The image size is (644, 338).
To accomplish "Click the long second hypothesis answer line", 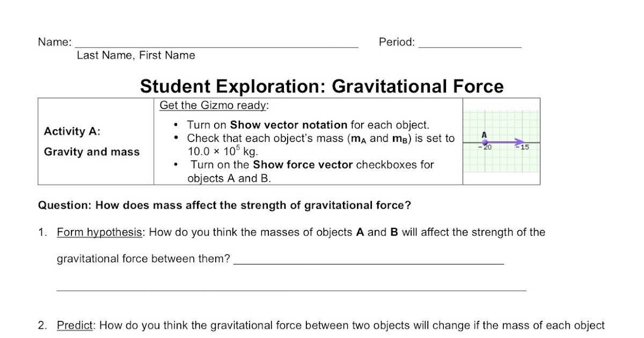I will [x=291, y=288].
